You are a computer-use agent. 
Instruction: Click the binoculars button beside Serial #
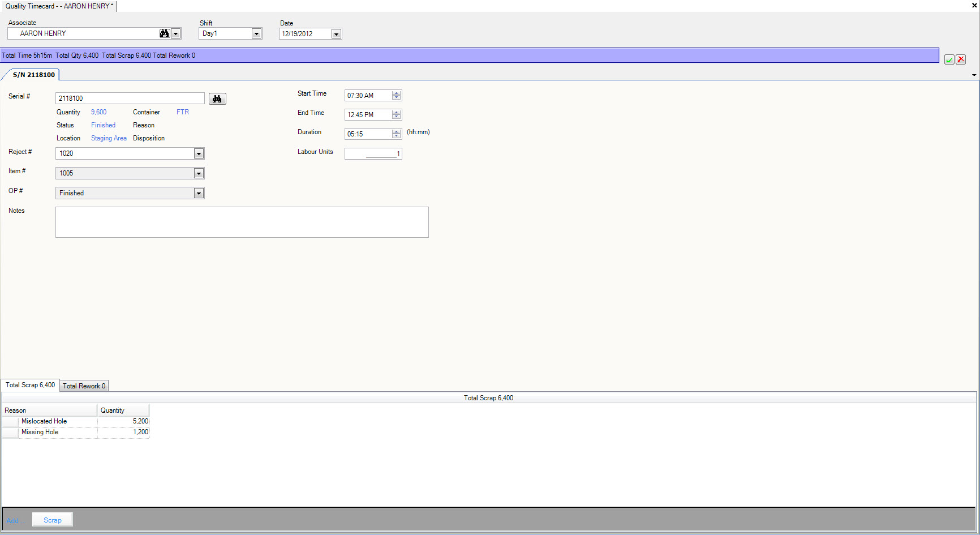[217, 99]
